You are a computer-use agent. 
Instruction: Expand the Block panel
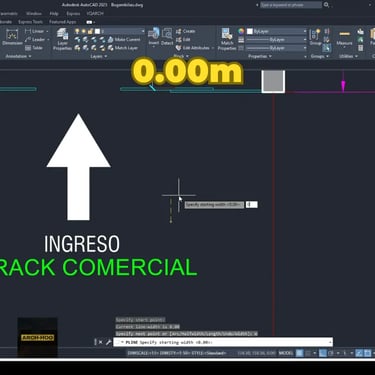coord(181,56)
